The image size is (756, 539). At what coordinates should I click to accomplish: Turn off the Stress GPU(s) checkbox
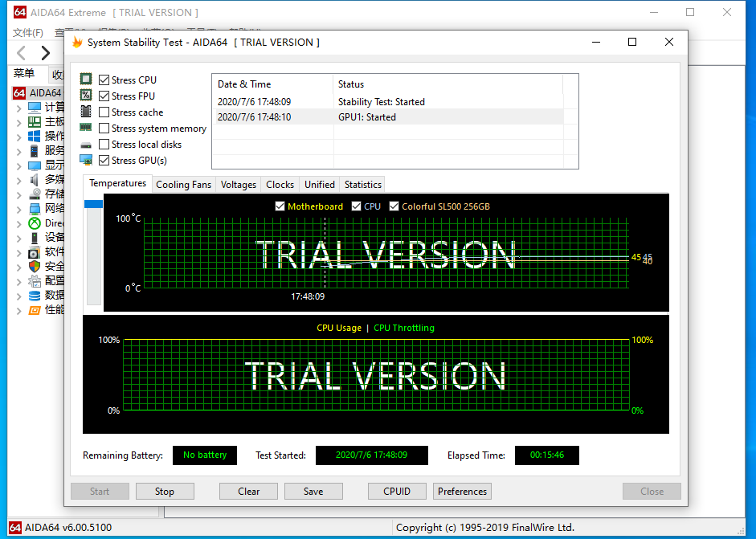click(104, 160)
